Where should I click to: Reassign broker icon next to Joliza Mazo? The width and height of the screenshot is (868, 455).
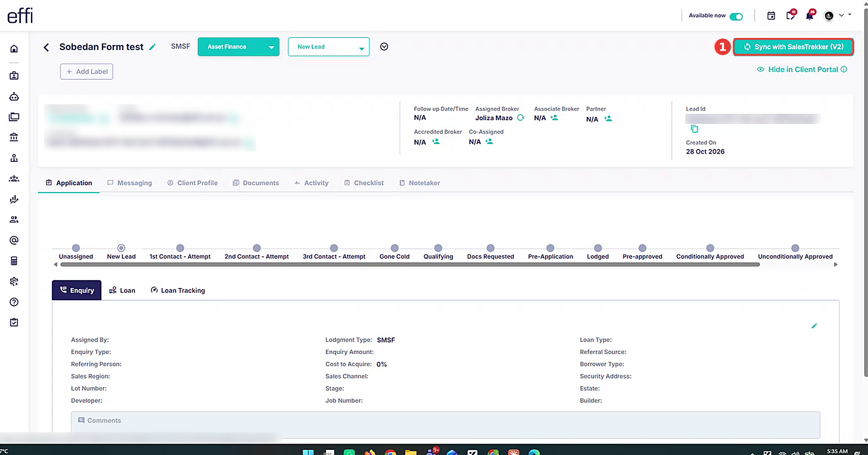click(521, 118)
